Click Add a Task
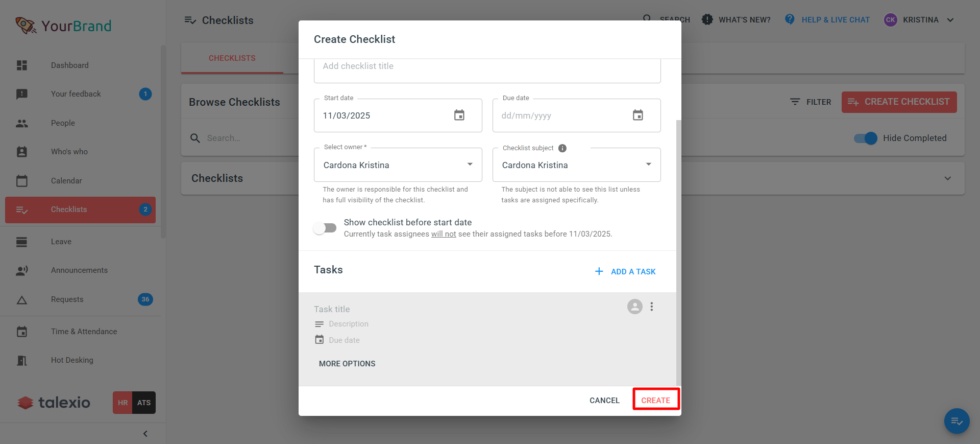Image resolution: width=980 pixels, height=444 pixels. (625, 272)
